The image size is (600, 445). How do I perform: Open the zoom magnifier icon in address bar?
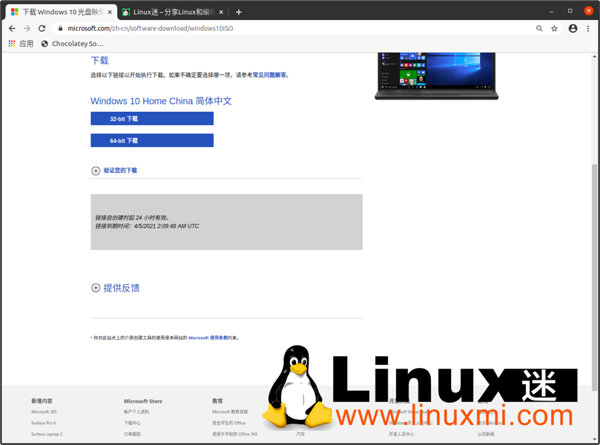click(539, 28)
